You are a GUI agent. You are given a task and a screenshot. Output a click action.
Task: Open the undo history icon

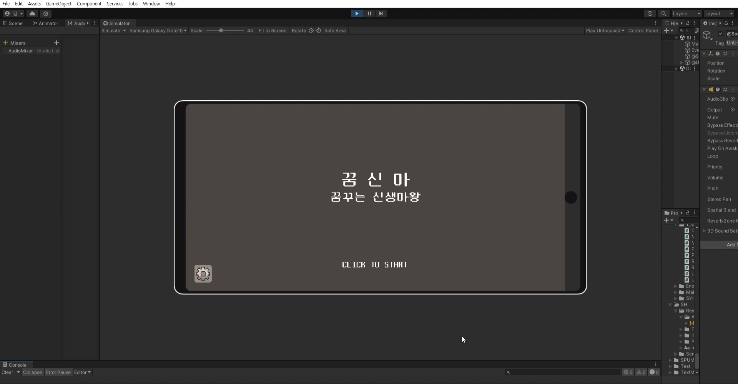click(x=650, y=14)
